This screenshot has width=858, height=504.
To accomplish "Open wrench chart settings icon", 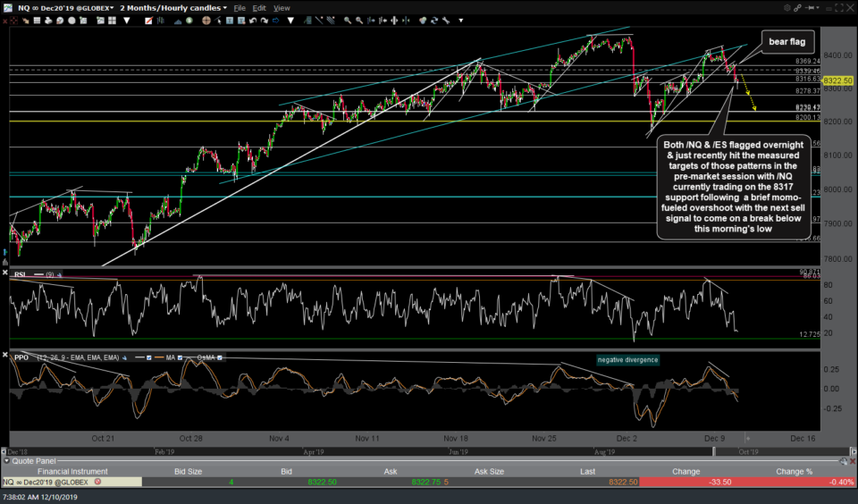I will [x=446, y=21].
